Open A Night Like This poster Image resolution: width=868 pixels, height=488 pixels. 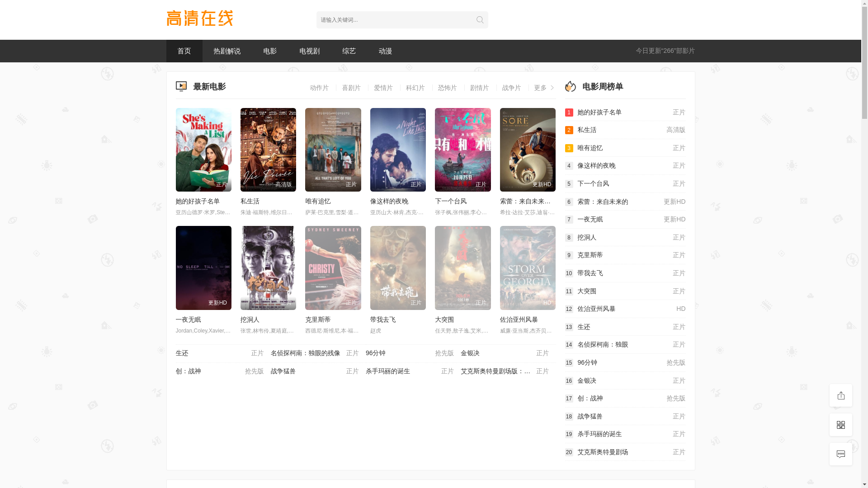click(398, 150)
